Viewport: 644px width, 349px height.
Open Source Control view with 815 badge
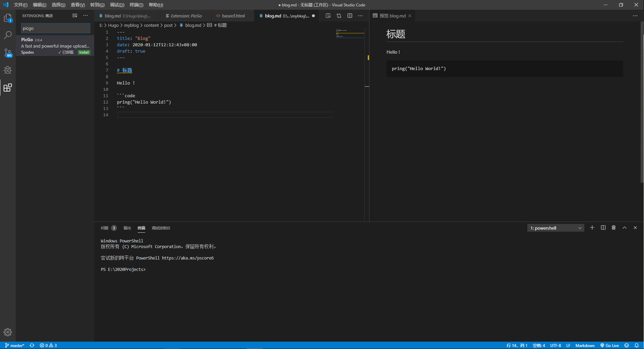tap(8, 53)
